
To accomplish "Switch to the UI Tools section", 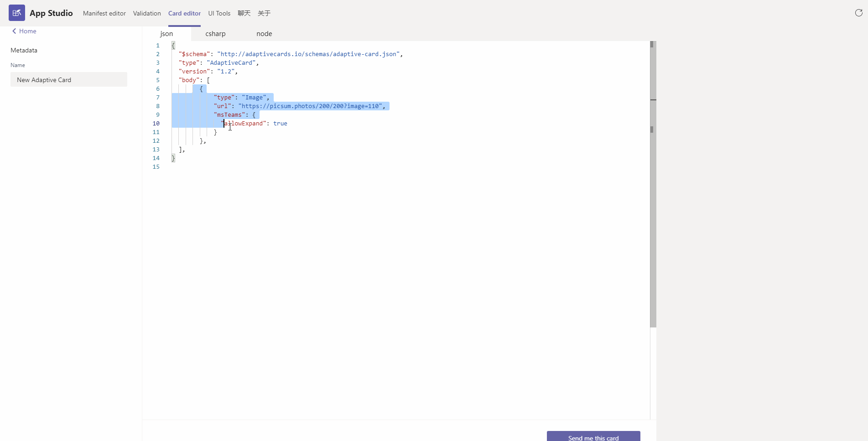I will click(x=219, y=13).
